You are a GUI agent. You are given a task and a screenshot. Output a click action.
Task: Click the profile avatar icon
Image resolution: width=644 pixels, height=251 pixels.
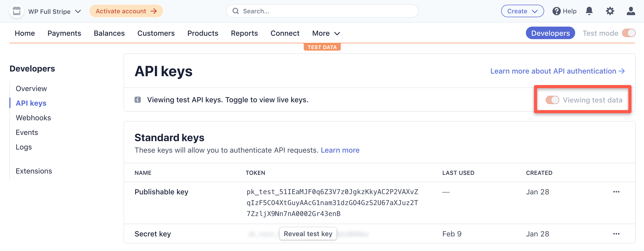(x=631, y=11)
